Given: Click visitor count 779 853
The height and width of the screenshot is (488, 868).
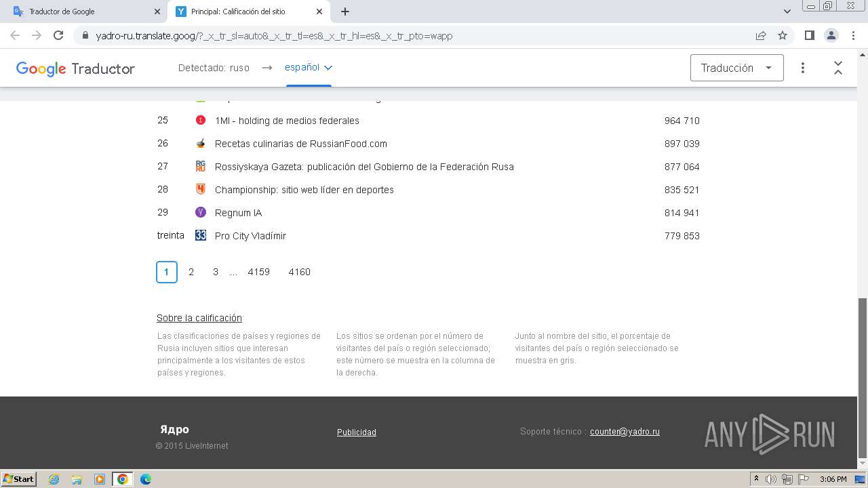Looking at the screenshot, I should point(682,236).
